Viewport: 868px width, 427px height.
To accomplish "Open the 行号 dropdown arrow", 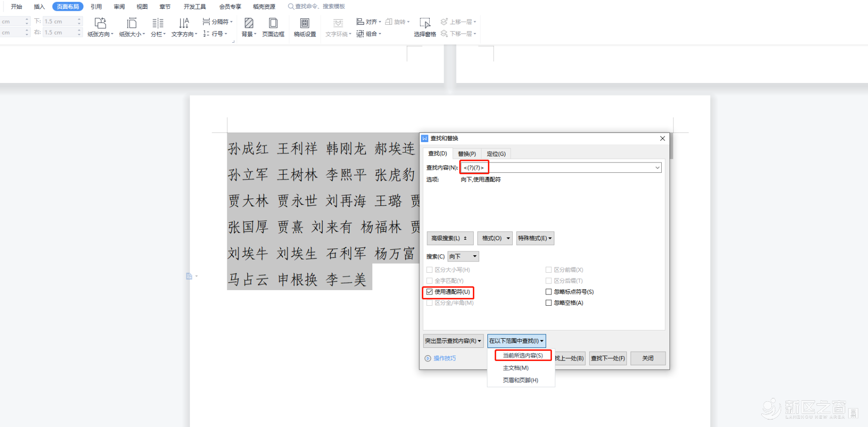I will pos(226,34).
